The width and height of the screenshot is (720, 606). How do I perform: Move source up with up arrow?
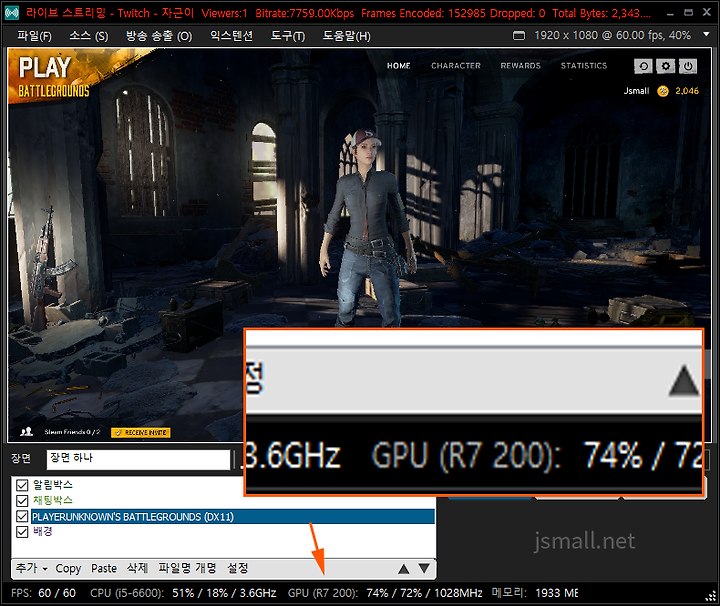[x=404, y=569]
